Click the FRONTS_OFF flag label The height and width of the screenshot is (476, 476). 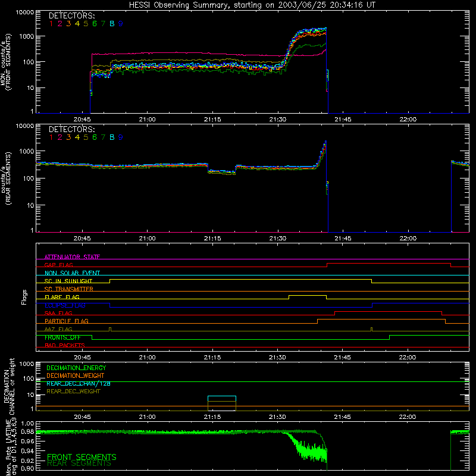pos(62,337)
